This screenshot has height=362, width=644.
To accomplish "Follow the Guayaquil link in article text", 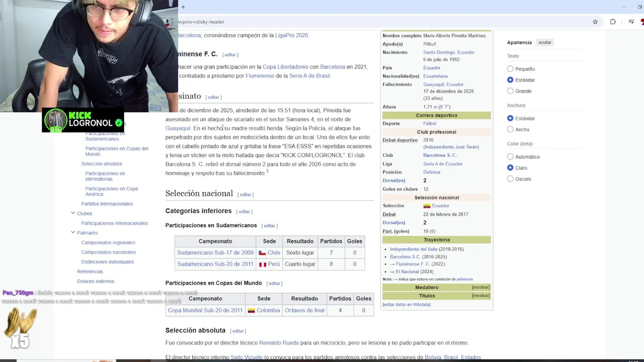I will (178, 128).
